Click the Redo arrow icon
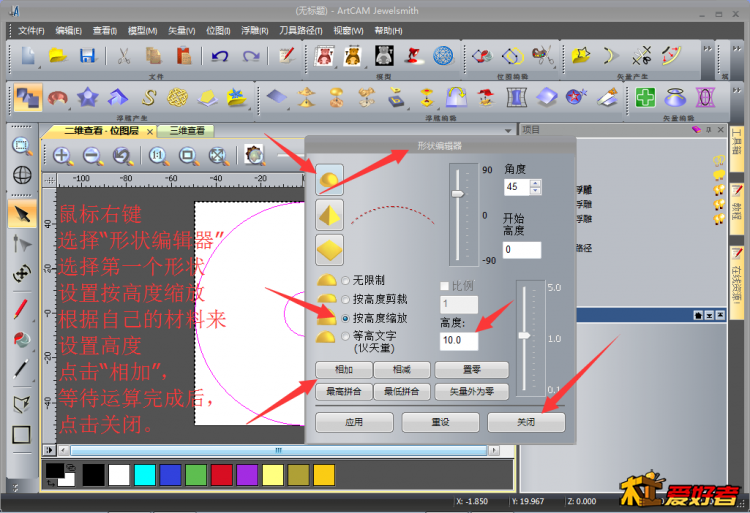The image size is (750, 513). pyautogui.click(x=250, y=56)
